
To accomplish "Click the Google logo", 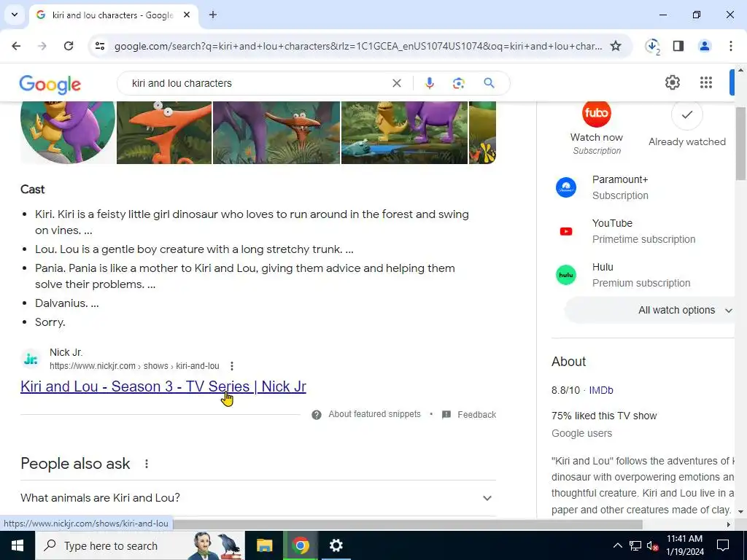I will point(50,85).
